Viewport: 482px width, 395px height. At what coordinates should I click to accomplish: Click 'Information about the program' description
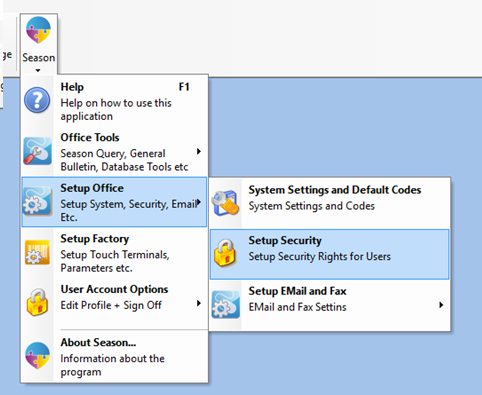click(112, 365)
